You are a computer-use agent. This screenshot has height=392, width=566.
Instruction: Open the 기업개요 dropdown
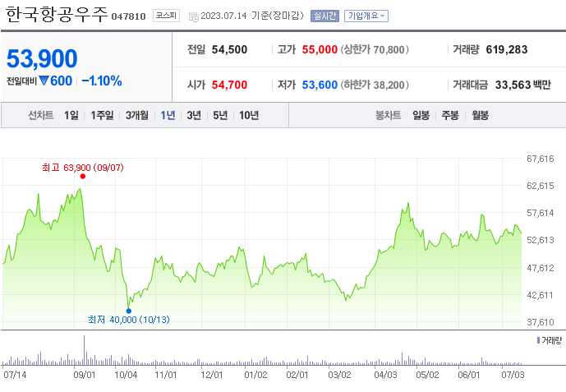366,16
